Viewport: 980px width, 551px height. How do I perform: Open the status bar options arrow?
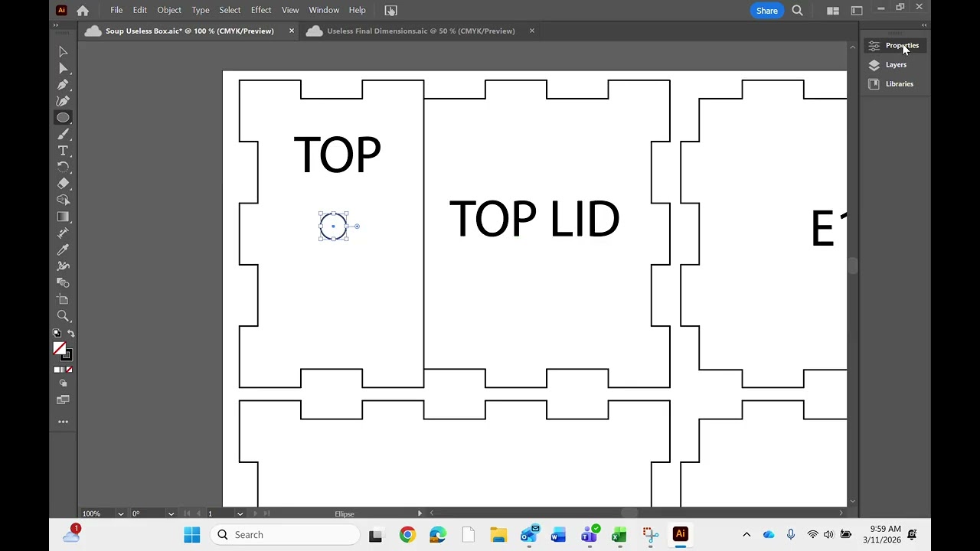(420, 514)
